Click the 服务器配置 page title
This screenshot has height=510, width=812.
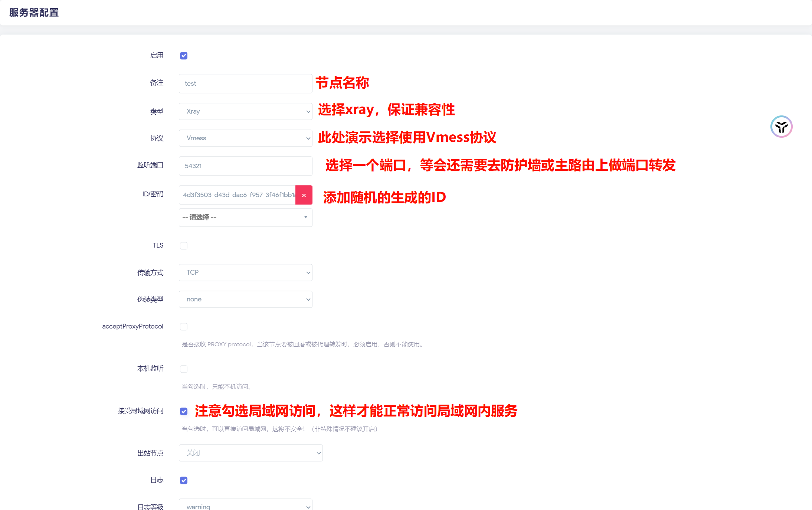tap(34, 13)
